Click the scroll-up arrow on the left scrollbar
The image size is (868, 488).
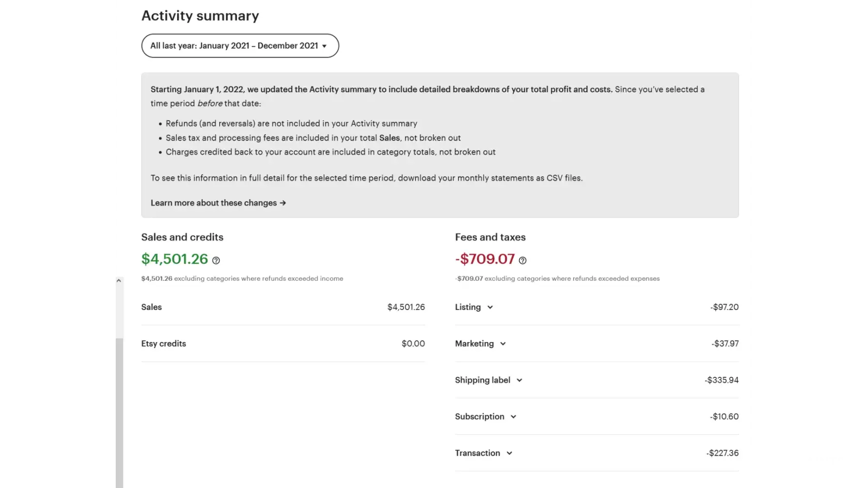coord(118,281)
